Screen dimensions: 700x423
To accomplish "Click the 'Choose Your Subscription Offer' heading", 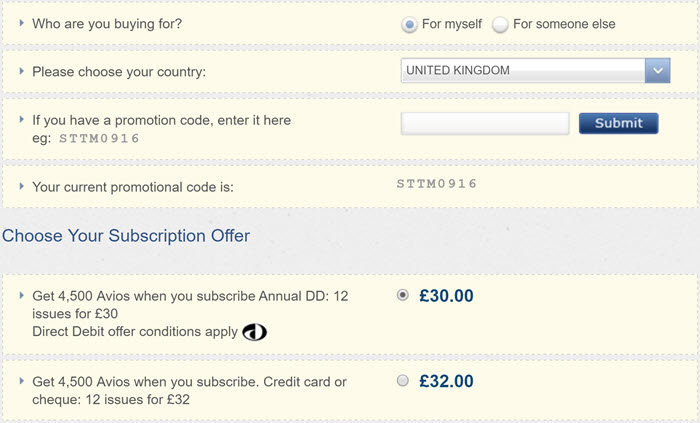I will pyautogui.click(x=126, y=236).
